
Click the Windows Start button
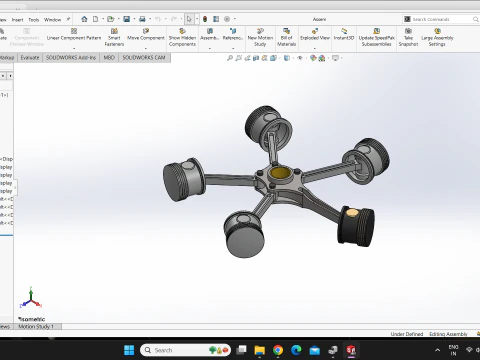(x=129, y=350)
